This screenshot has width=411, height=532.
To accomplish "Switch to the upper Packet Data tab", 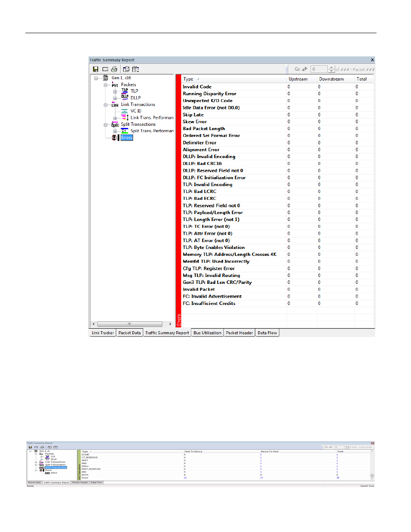I will [x=130, y=333].
